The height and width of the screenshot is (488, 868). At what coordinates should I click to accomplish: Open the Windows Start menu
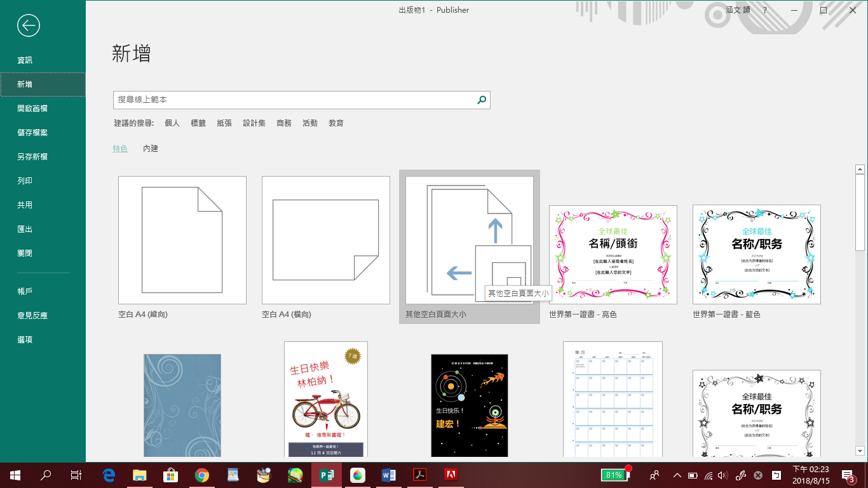(15, 475)
